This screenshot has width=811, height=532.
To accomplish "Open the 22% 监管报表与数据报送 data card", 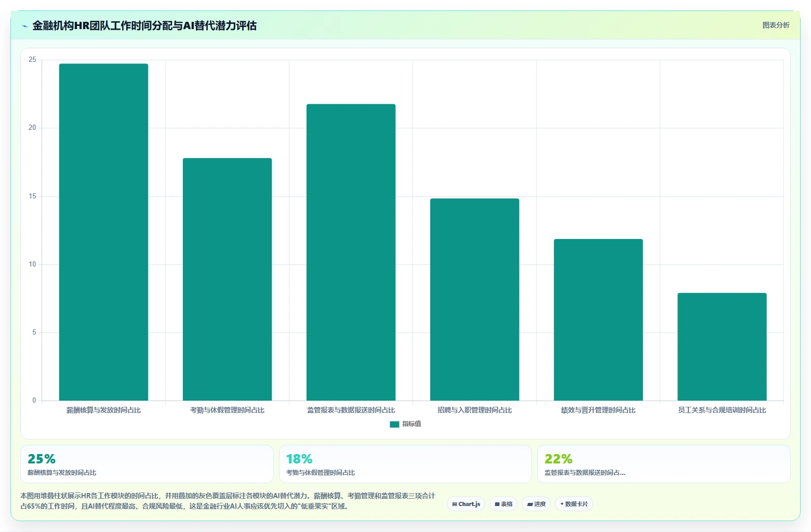I will pos(664,464).
